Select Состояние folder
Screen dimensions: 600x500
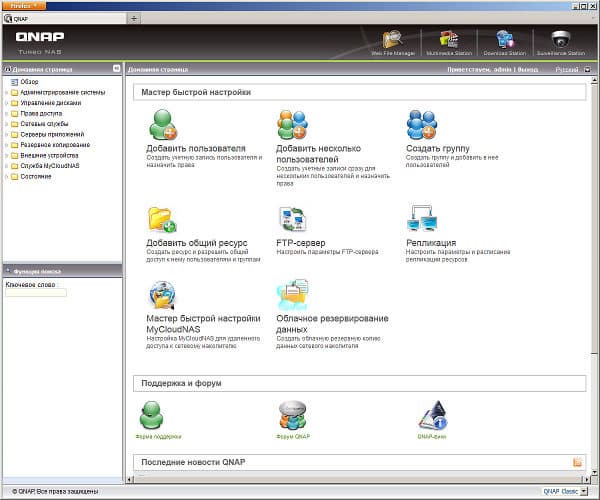click(x=36, y=177)
